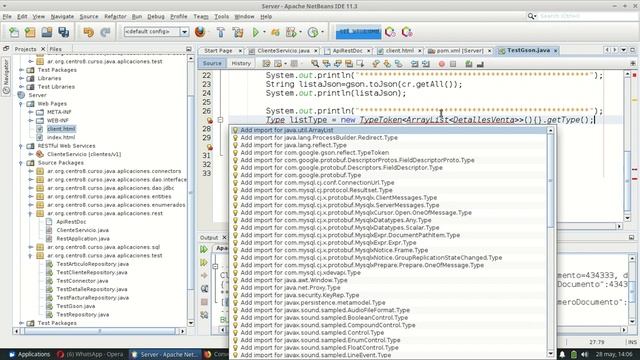Image resolution: width=640 pixels, height=360 pixels.
Task: Open TestGson.java in project tree
Action: click(76, 306)
